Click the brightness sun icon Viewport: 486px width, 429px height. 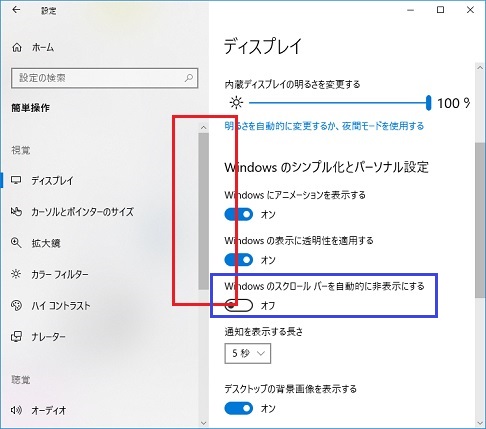pyautogui.click(x=236, y=103)
